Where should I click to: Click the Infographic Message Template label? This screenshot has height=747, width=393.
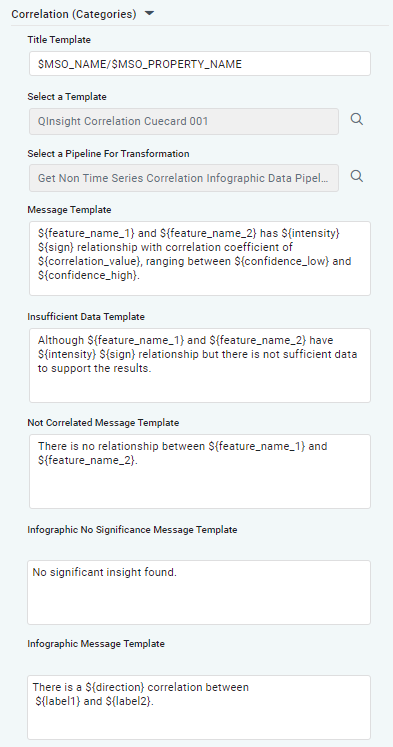coord(96,644)
